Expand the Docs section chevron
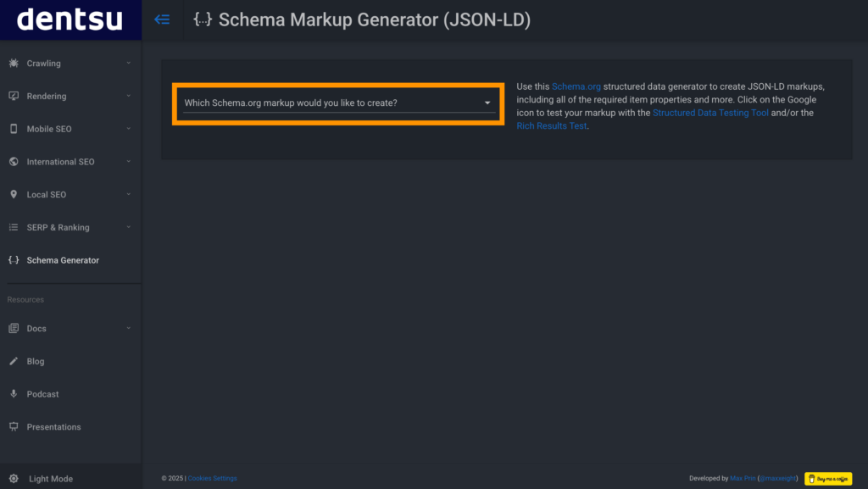 pos(129,328)
